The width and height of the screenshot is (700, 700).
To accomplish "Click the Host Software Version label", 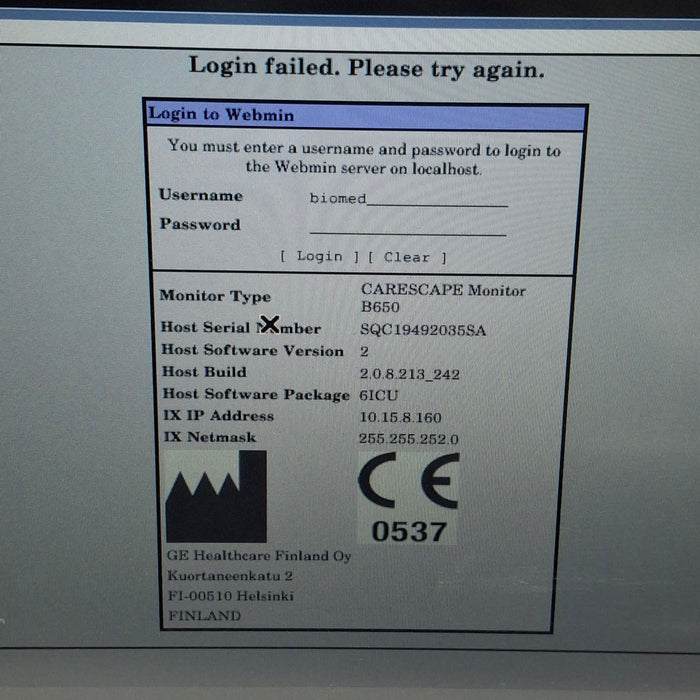I will [x=252, y=351].
